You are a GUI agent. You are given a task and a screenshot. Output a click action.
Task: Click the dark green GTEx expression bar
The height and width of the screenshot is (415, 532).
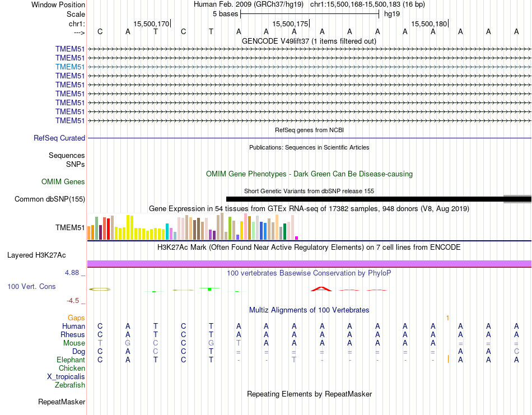click(284, 231)
